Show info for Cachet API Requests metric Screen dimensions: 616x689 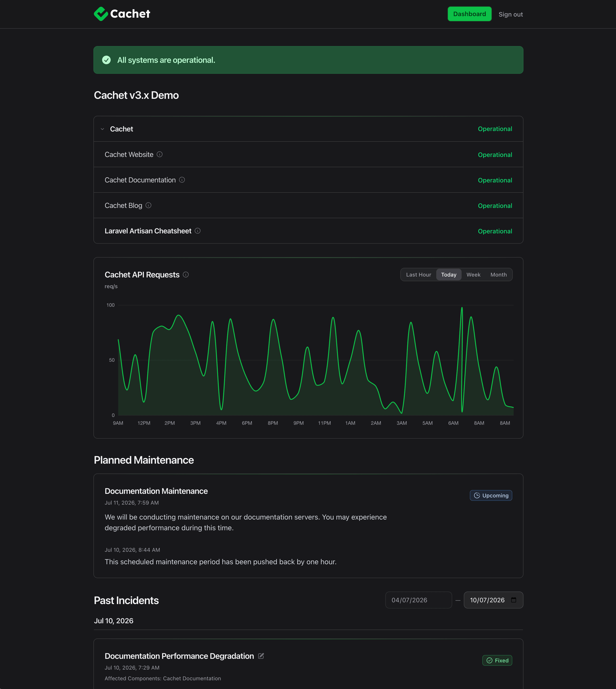[186, 275]
